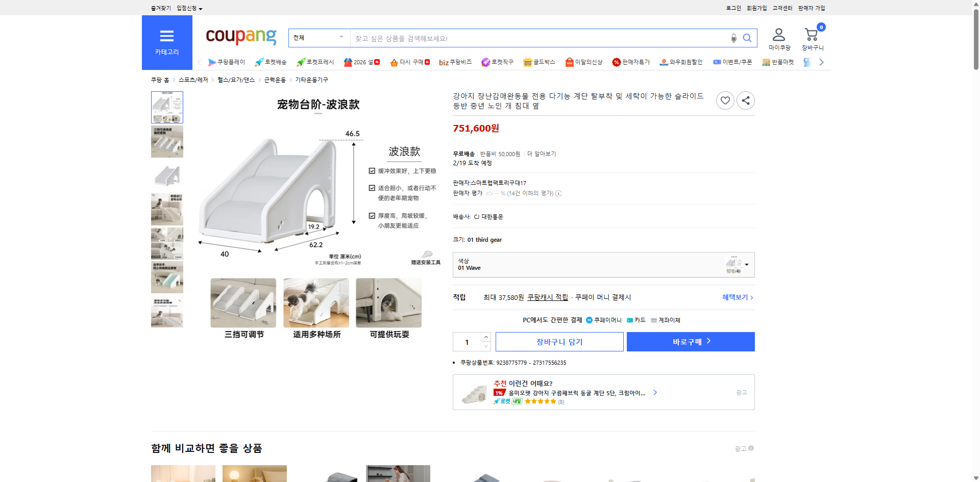Click the 바로구매 purchase button
The width and height of the screenshot is (980, 482).
[x=690, y=342]
